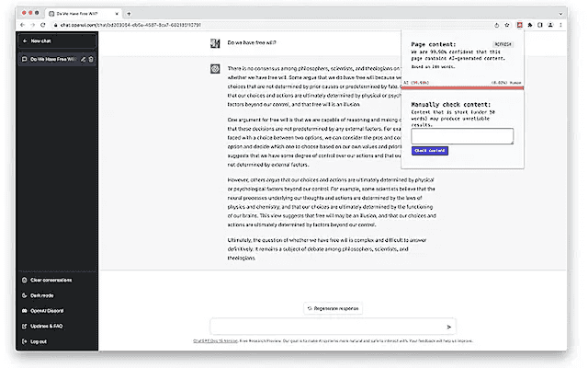Rename the chat with the pencil icon
This screenshot has width=588, height=368.
[83, 59]
